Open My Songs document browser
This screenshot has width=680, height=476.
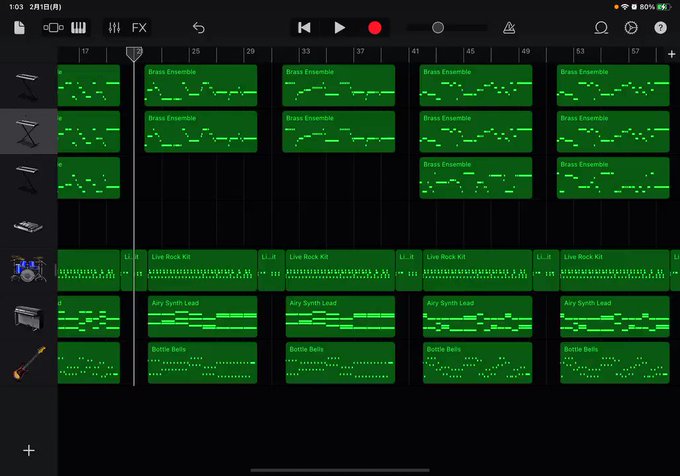tap(20, 28)
